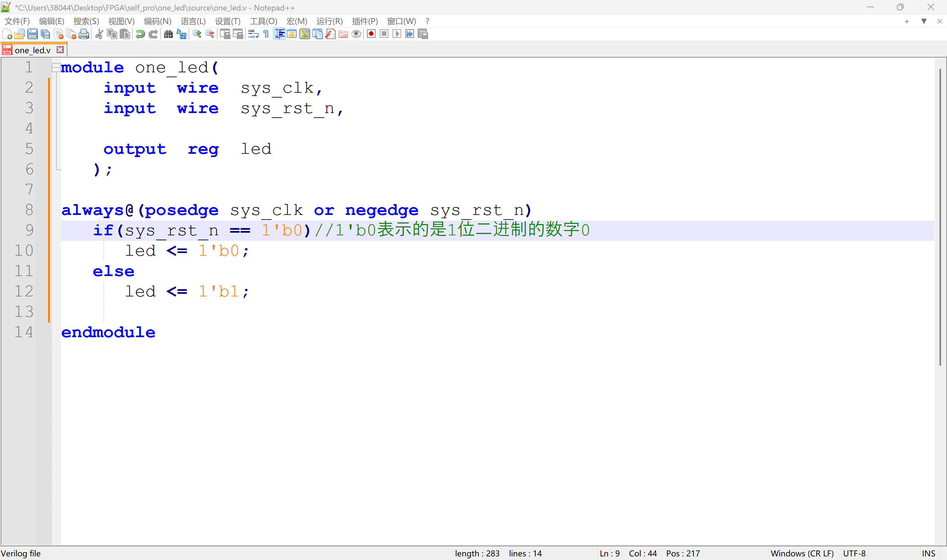Toggle word wrap toolbar button
This screenshot has width=947, height=560.
(253, 34)
